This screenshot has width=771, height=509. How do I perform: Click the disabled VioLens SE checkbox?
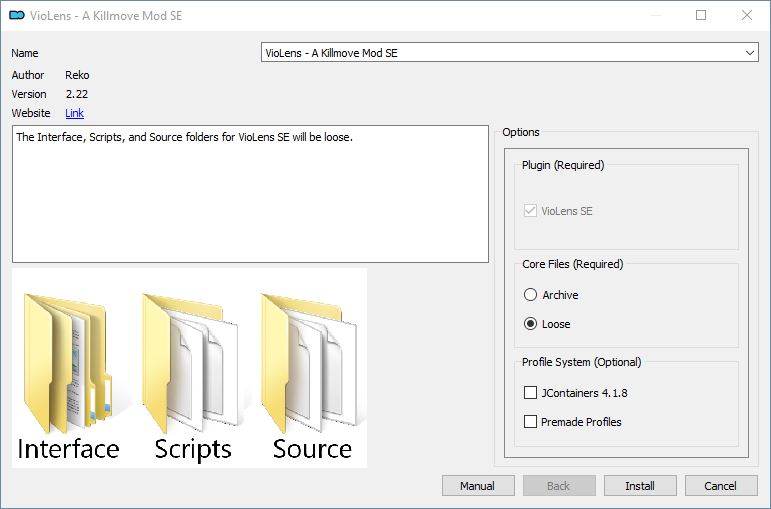point(530,210)
